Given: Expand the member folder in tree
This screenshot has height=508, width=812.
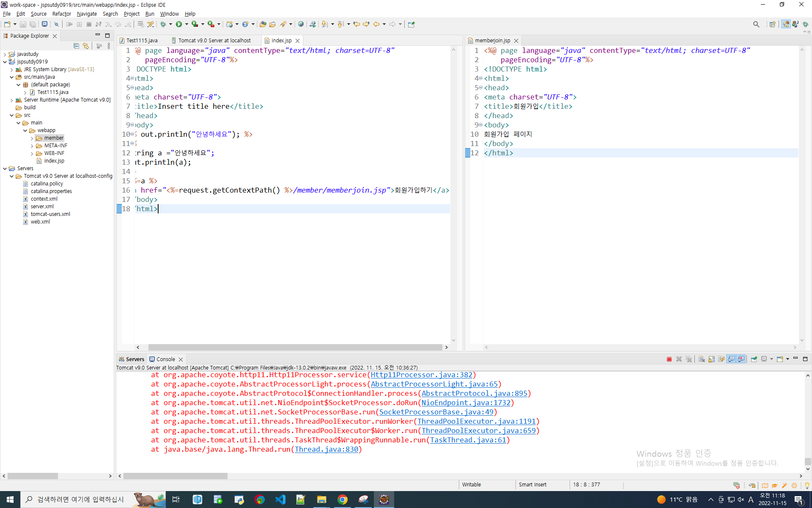Looking at the screenshot, I should click(x=32, y=138).
